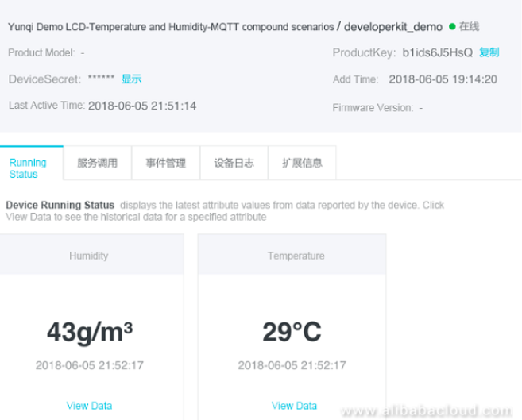Click the developerkit_demo device name
This screenshot has width=522, height=420.
pos(393,27)
